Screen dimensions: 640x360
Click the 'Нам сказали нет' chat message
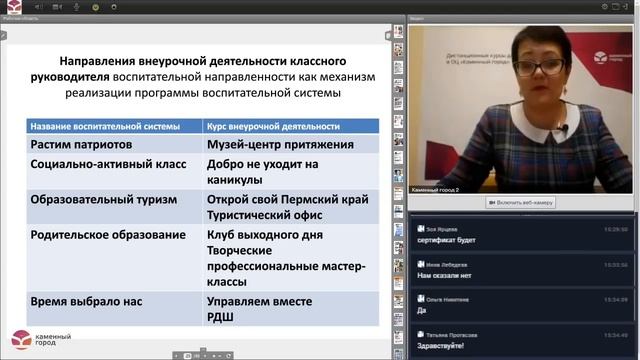click(444, 276)
